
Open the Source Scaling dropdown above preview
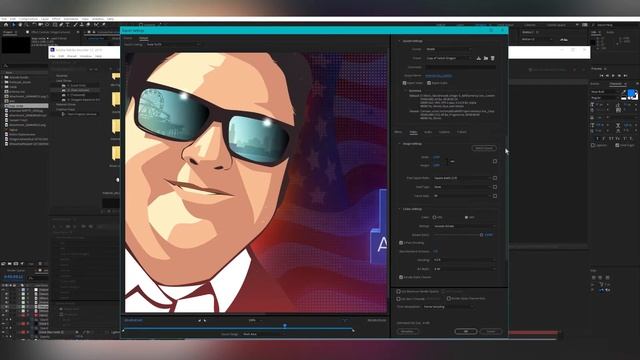point(173,44)
